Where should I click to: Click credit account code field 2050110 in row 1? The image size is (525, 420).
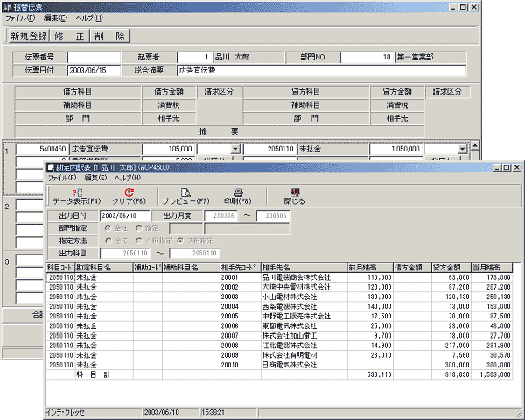click(269, 149)
